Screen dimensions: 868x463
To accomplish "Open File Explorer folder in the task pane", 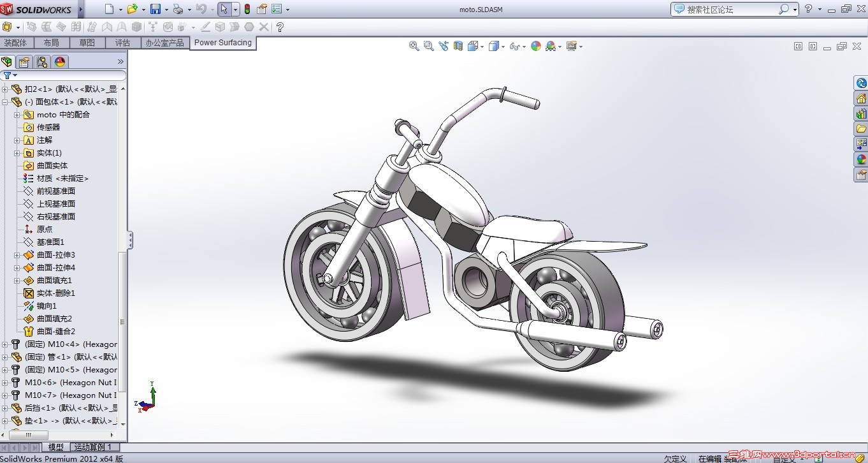I will click(x=861, y=129).
